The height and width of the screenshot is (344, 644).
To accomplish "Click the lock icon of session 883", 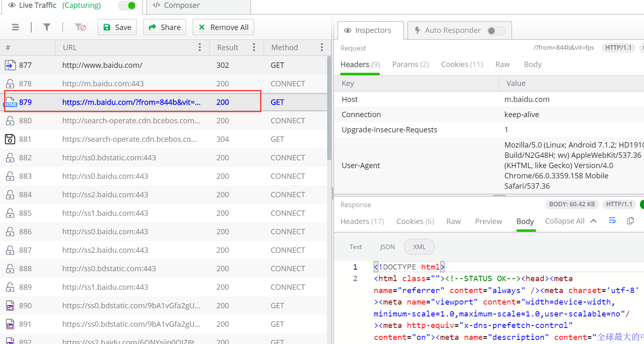I will (x=10, y=176).
